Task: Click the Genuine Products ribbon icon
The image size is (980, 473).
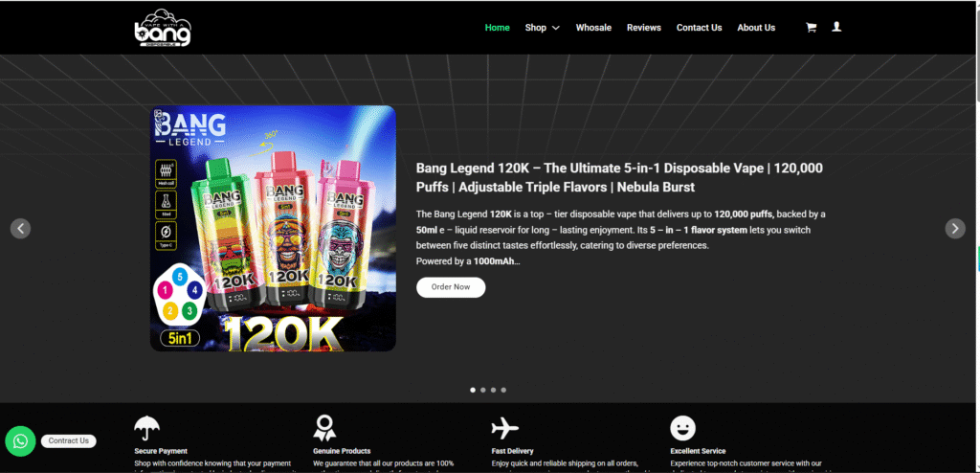Action: pyautogui.click(x=325, y=427)
